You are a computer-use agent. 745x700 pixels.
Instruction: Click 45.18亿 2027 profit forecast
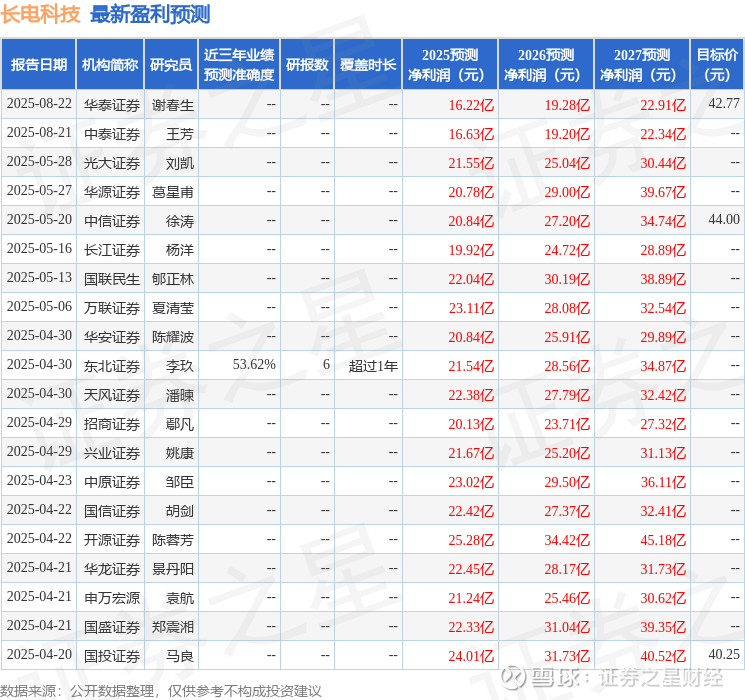coord(663,540)
